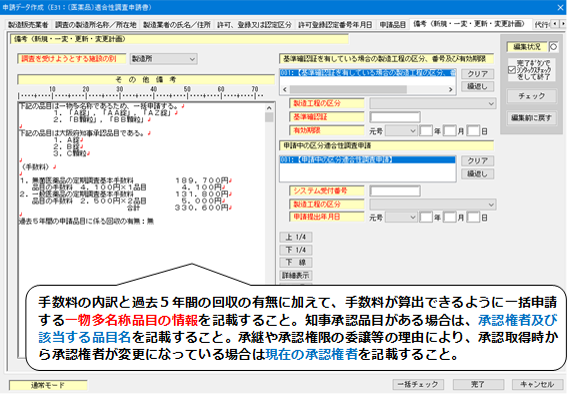The height and width of the screenshot is (394, 568).
Task: Click the 下 線 button
Action: coord(296,263)
